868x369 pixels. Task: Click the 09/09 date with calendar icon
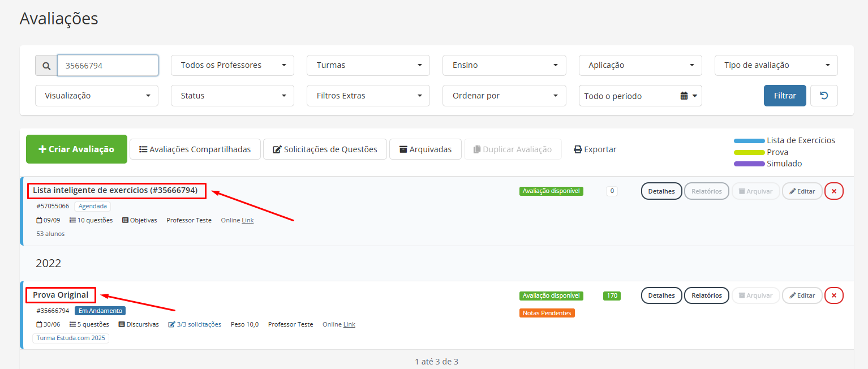point(48,220)
